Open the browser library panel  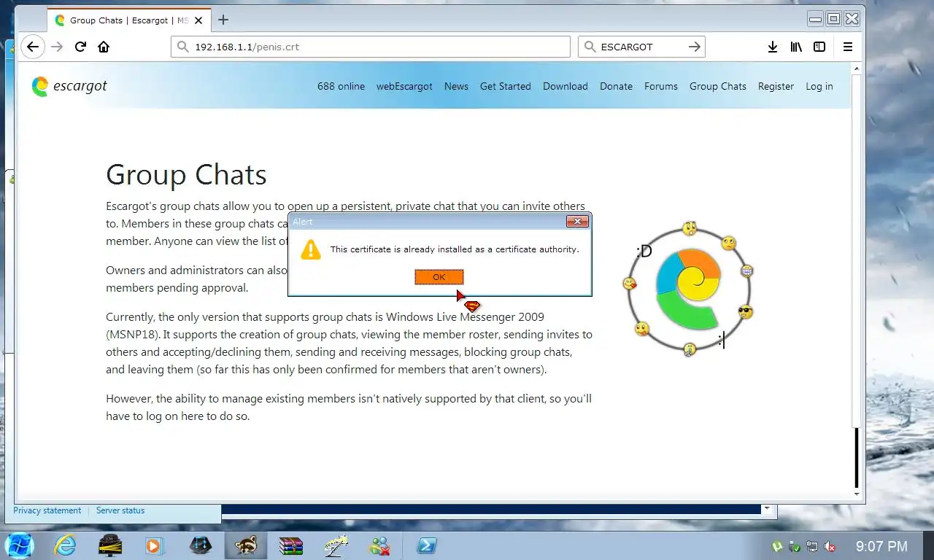click(796, 47)
